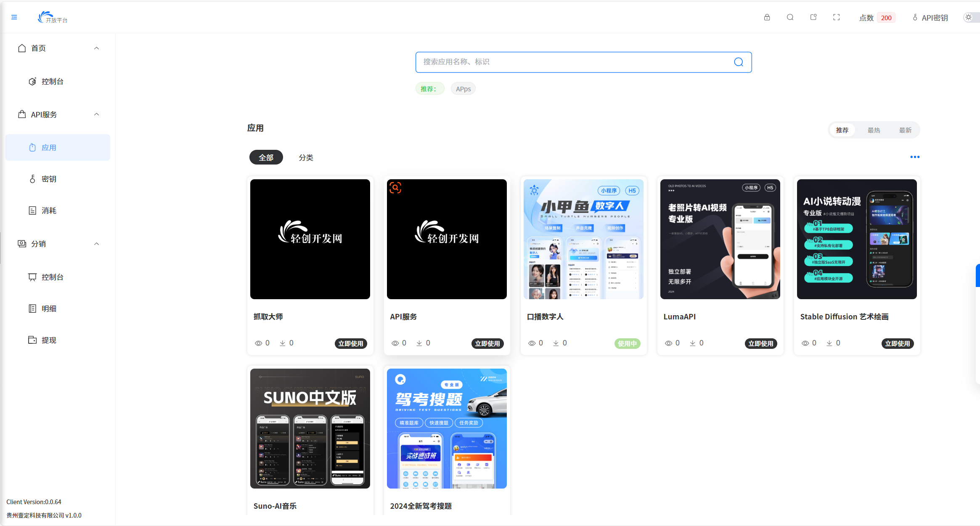Select the 分类 filter
Viewport: 980px width, 526px height.
[306, 157]
